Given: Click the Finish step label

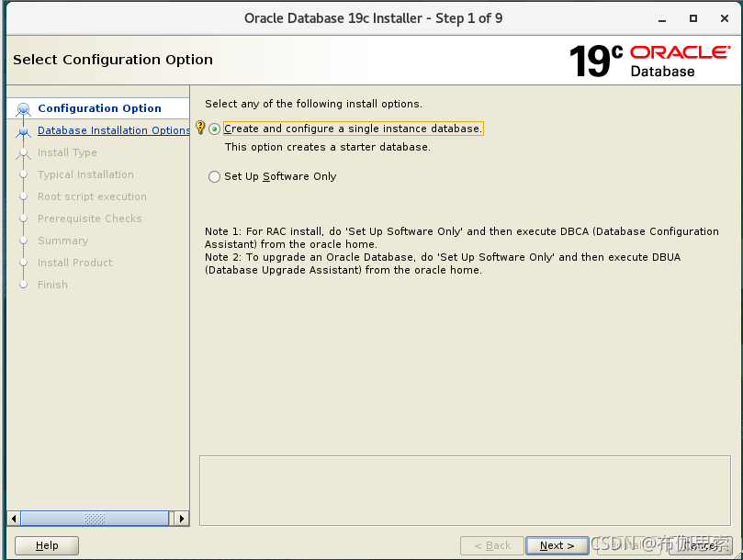Looking at the screenshot, I should tap(52, 285).
